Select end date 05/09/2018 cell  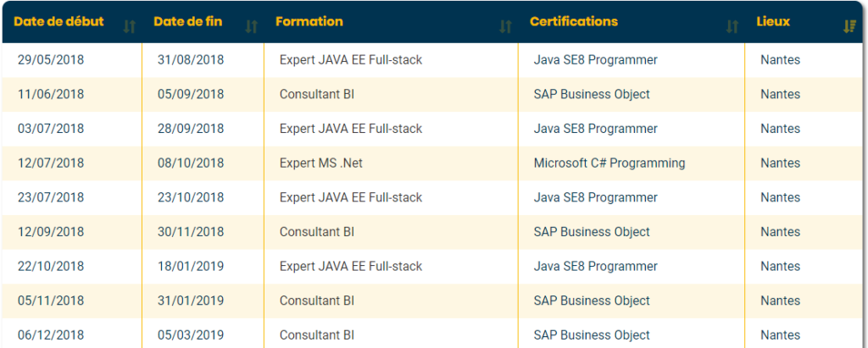click(191, 95)
